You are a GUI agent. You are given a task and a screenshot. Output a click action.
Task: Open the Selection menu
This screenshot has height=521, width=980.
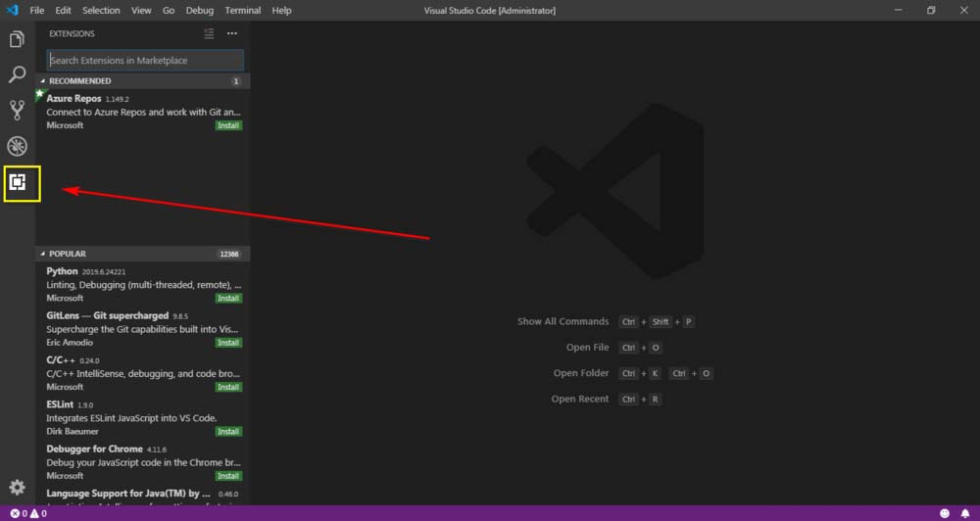pos(101,10)
